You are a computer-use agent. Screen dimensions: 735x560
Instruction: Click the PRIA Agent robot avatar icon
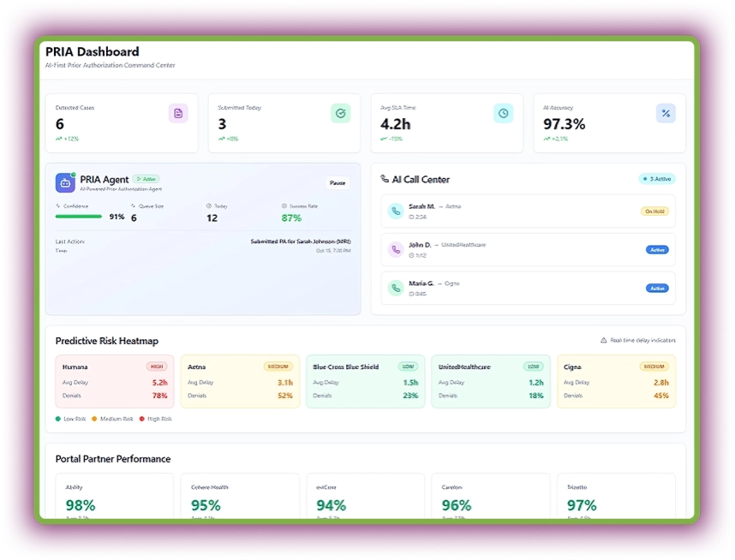[66, 181]
